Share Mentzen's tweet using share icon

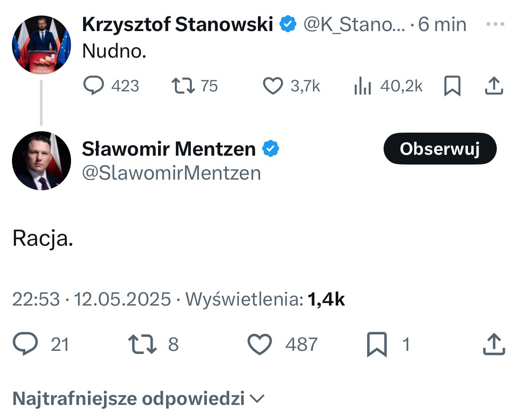coord(494,344)
